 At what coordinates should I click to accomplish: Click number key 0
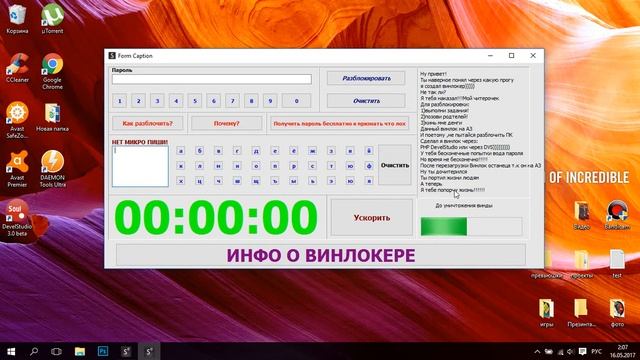(x=297, y=101)
